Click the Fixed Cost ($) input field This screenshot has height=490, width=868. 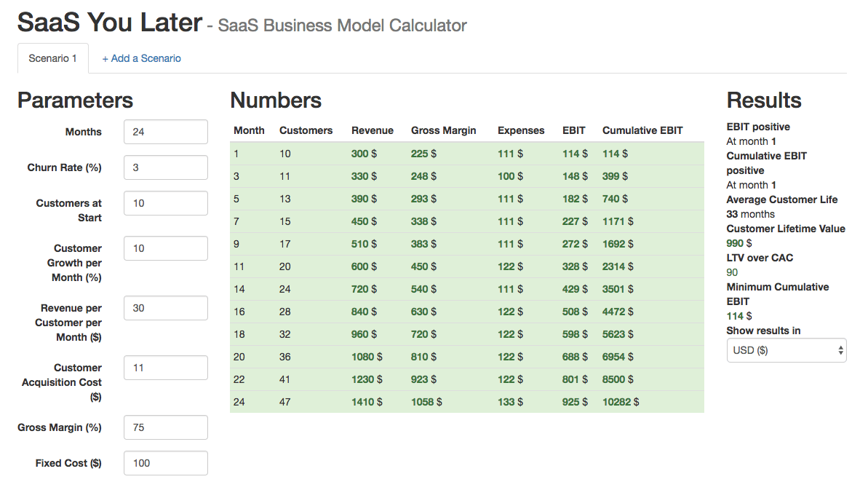(x=165, y=463)
